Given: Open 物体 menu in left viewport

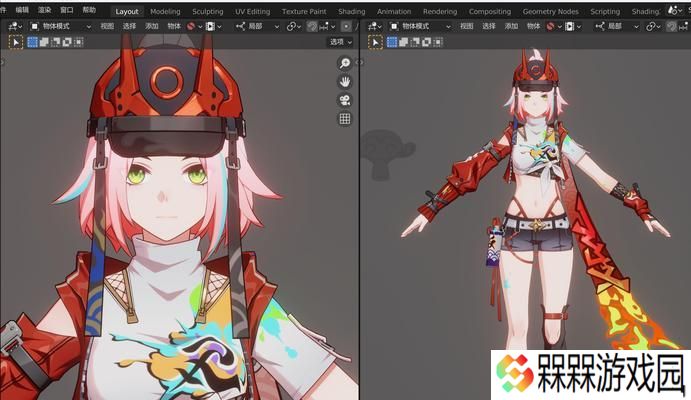Looking at the screenshot, I should pos(174,26).
